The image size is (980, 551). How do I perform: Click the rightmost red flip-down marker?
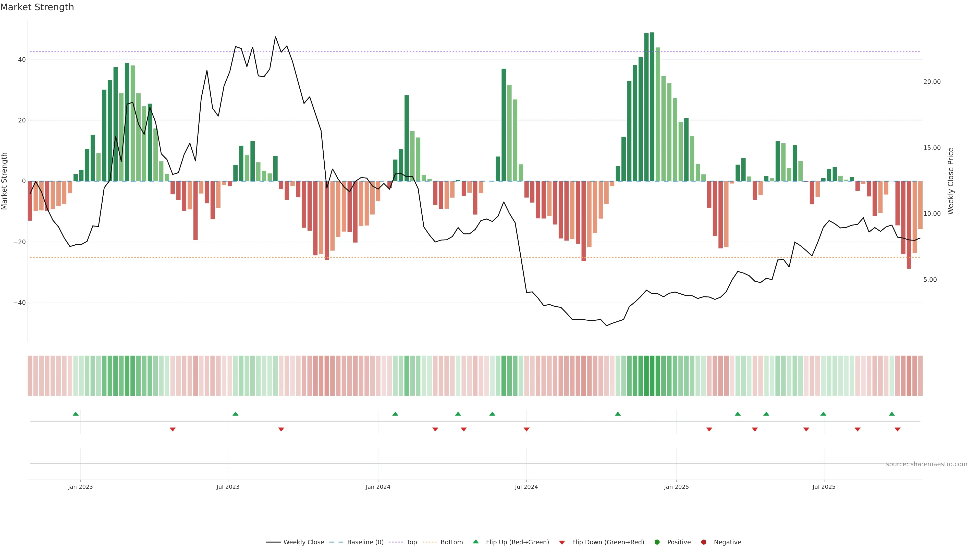pyautogui.click(x=898, y=429)
